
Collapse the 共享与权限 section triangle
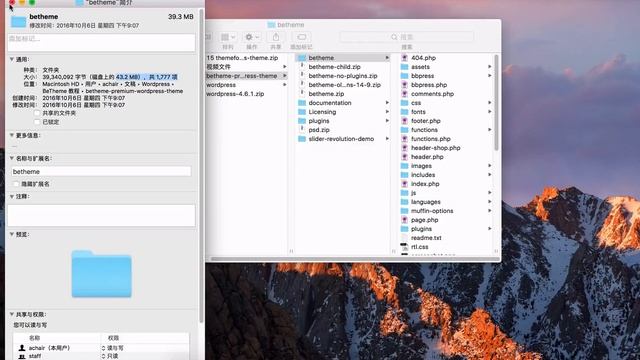pyautogui.click(x=12, y=314)
